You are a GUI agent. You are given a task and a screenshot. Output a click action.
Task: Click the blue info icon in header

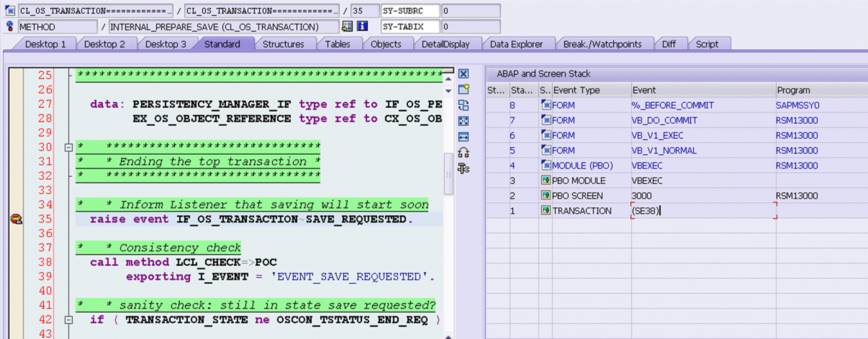coord(363,26)
